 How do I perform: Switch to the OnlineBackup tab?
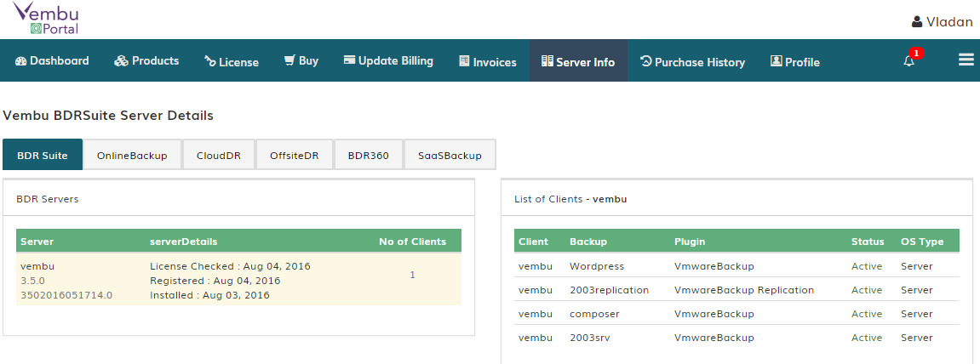click(x=133, y=155)
